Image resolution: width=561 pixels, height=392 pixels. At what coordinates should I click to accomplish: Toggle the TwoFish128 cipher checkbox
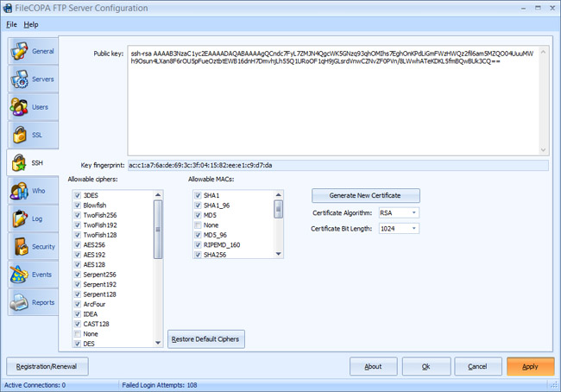[x=78, y=235]
